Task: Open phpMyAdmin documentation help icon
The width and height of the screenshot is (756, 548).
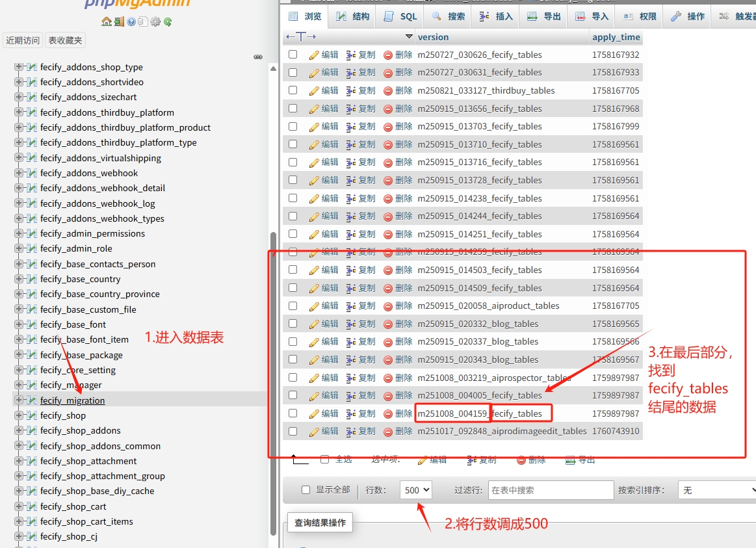Action: click(131, 21)
